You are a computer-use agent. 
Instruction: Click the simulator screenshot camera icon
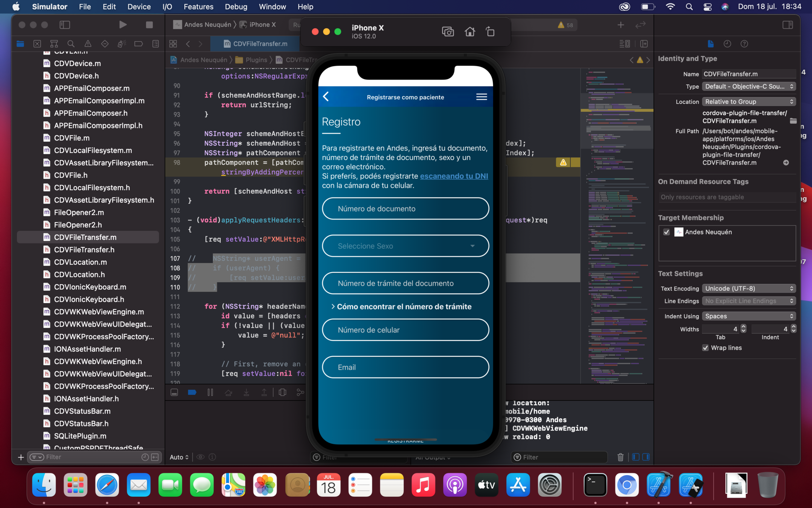(448, 32)
